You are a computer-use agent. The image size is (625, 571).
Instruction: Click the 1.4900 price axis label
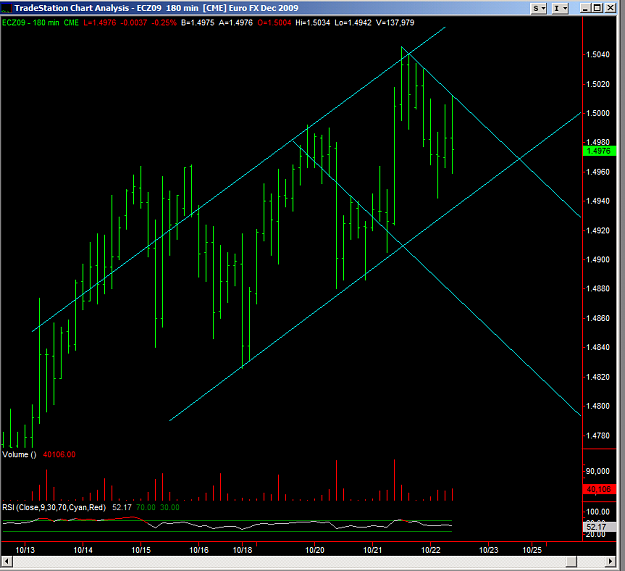click(598, 259)
